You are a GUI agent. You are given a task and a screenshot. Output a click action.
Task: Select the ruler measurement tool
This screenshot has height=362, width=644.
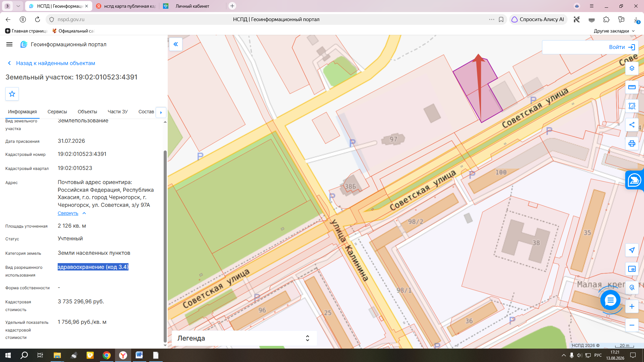(x=632, y=87)
